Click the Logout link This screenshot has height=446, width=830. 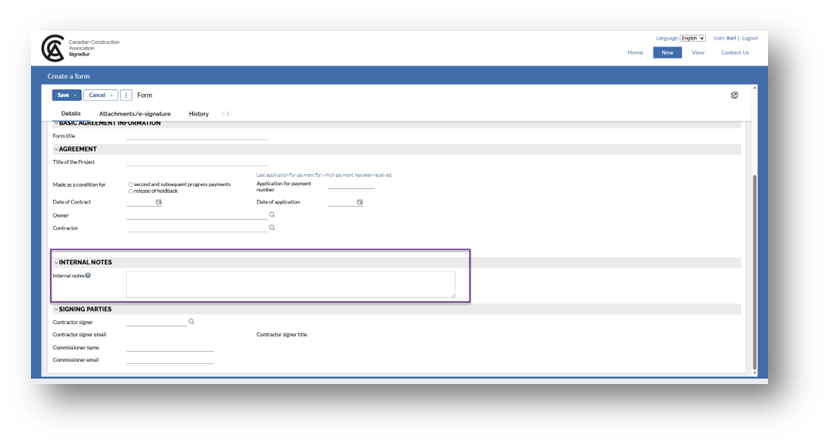(x=749, y=38)
